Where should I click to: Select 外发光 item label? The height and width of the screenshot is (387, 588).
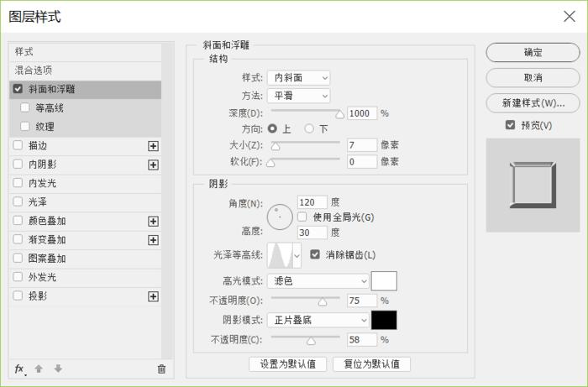pos(42,277)
